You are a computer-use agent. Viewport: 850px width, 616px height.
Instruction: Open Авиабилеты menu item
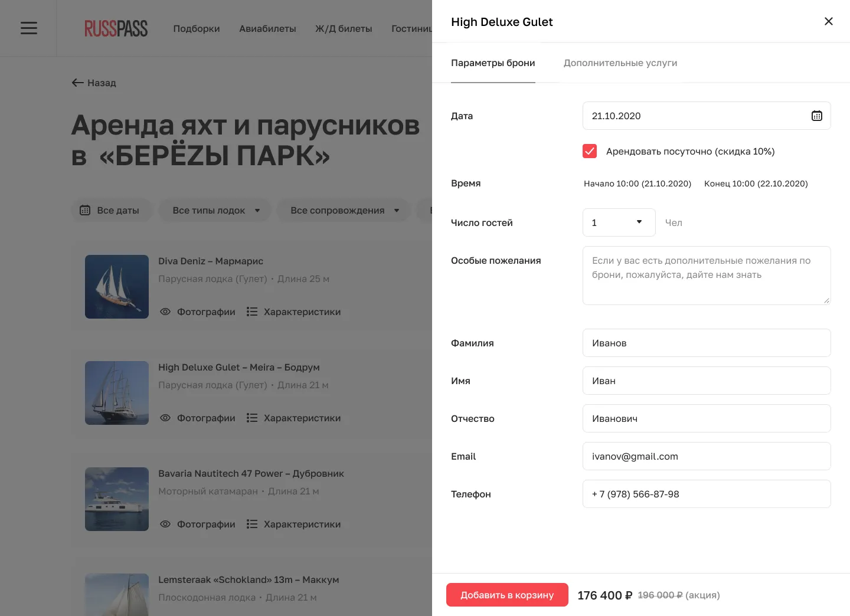(267, 28)
